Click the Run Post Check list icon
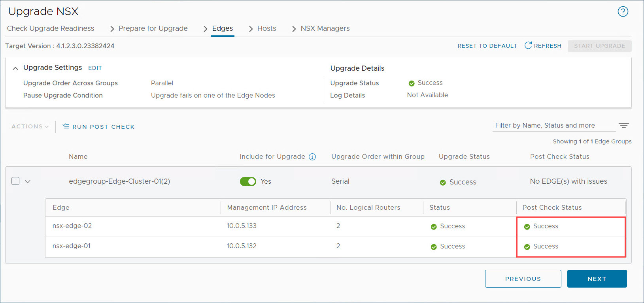Image resolution: width=644 pixels, height=303 pixels. pos(66,126)
